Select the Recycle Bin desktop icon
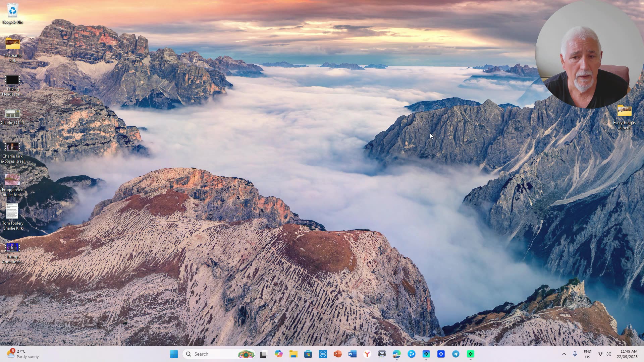 pos(12,11)
